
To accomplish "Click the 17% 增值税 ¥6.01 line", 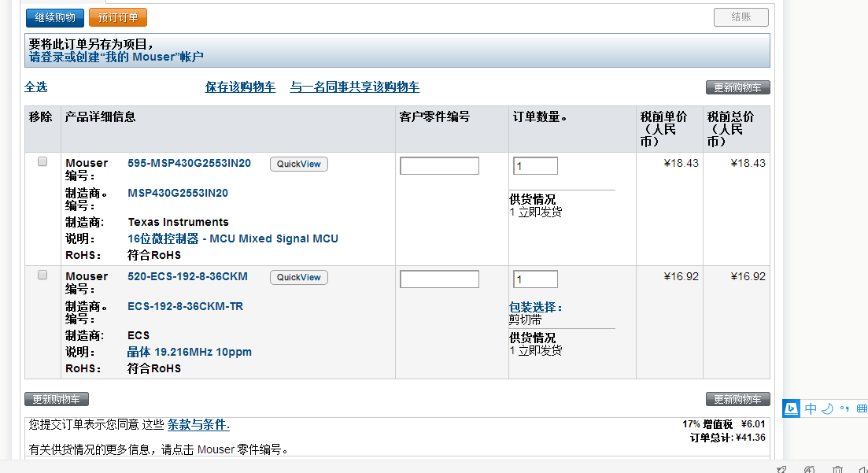I will (x=723, y=424).
